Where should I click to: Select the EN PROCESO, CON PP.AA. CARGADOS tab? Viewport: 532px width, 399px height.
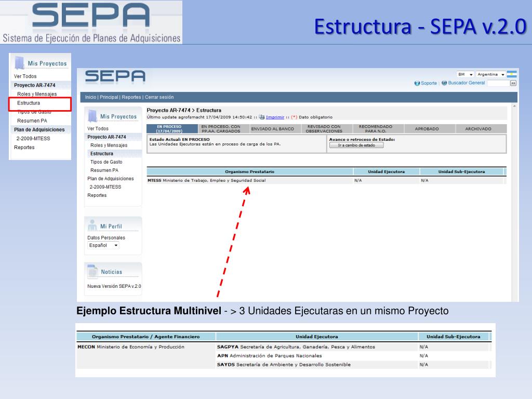tap(223, 129)
